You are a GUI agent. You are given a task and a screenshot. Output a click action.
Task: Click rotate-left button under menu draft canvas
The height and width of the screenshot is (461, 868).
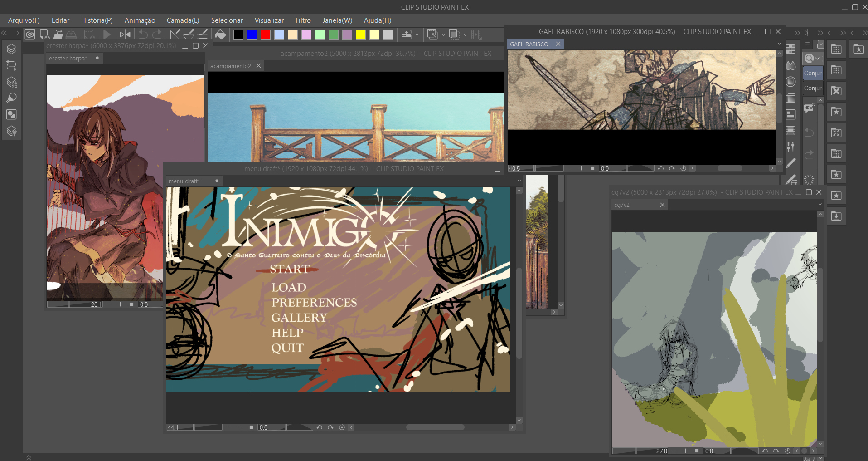(x=320, y=427)
